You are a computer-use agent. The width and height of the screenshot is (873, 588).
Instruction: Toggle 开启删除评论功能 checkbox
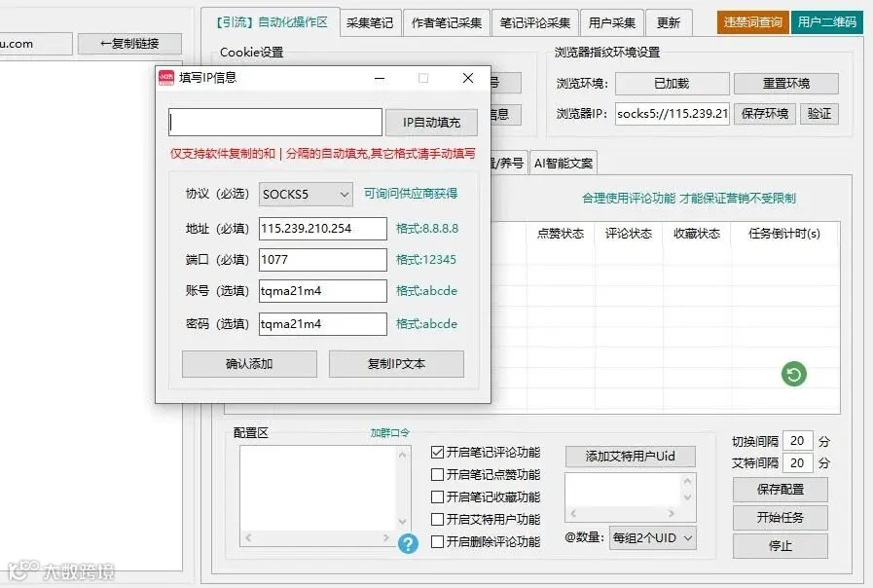click(438, 541)
